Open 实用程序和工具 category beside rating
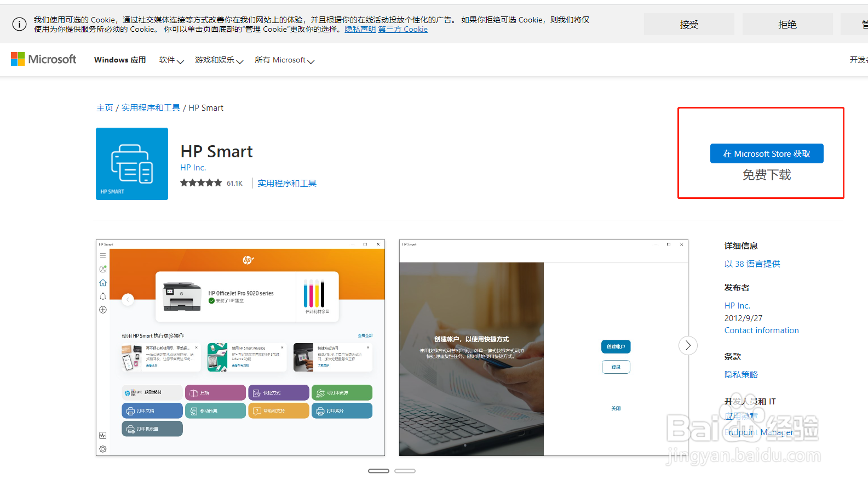 click(287, 183)
